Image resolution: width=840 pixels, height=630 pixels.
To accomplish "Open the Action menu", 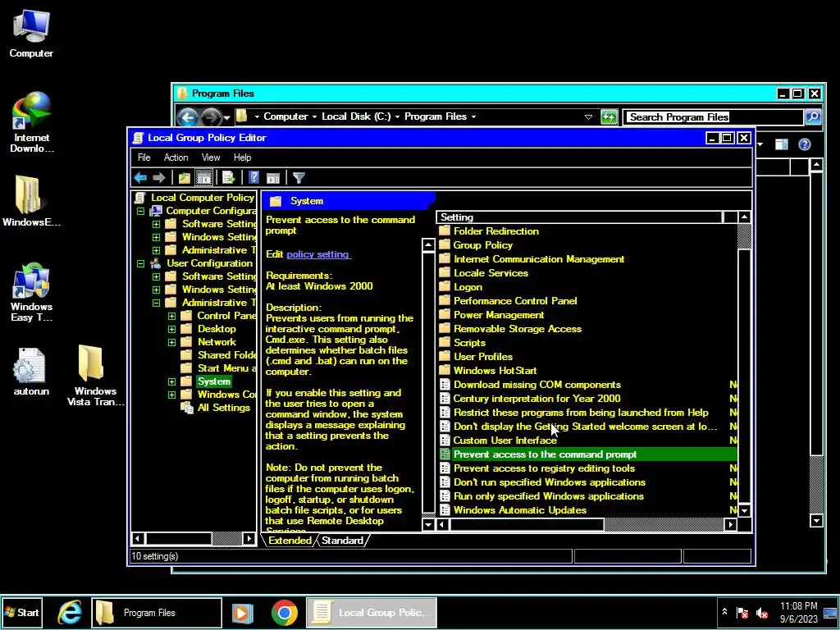I will pyautogui.click(x=176, y=157).
